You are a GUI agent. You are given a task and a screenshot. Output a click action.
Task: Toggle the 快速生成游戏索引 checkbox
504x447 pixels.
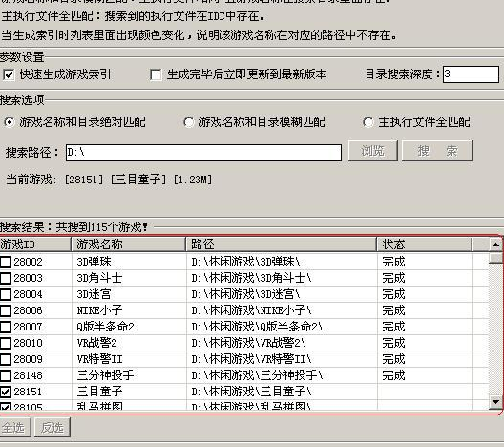coord(9,74)
